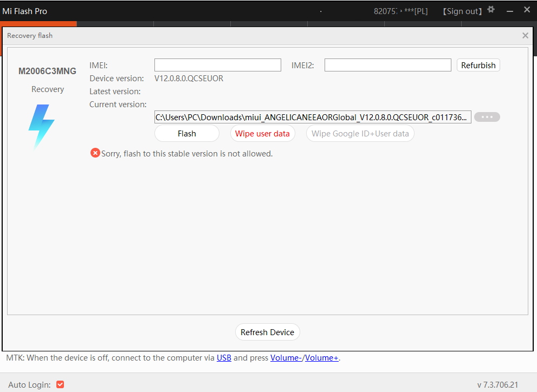Click the red error icon beside the Sorry message
537x392 pixels.
pyautogui.click(x=95, y=153)
